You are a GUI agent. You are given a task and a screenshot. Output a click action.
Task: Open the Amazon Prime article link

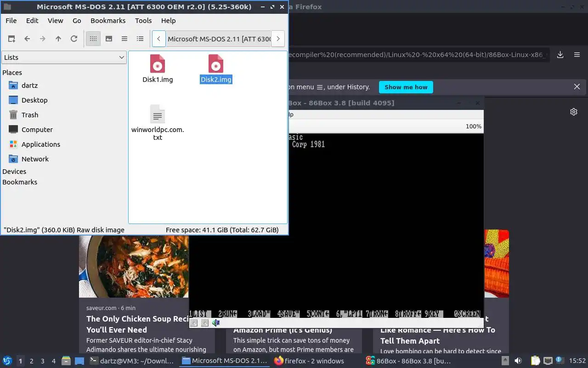(283, 330)
